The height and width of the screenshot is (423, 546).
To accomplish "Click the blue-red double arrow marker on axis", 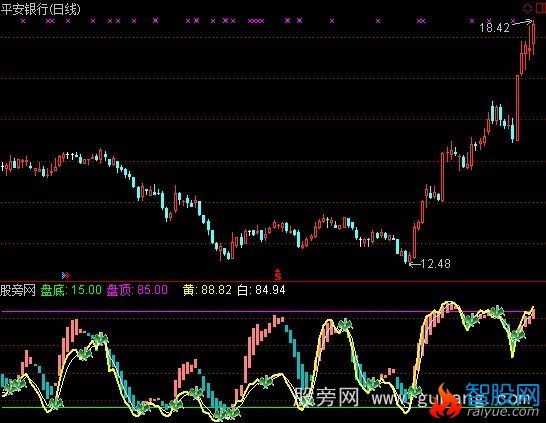I will tap(66, 276).
